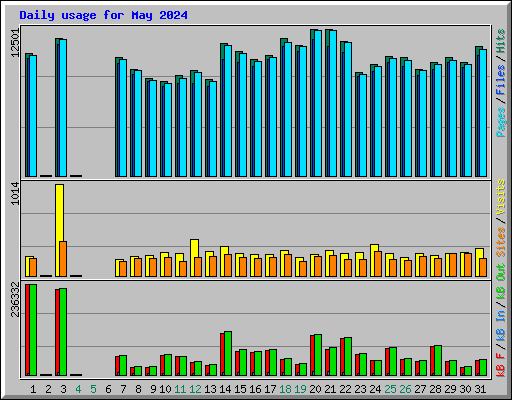Click the Pages / Files / Hits legend

click(x=501, y=83)
